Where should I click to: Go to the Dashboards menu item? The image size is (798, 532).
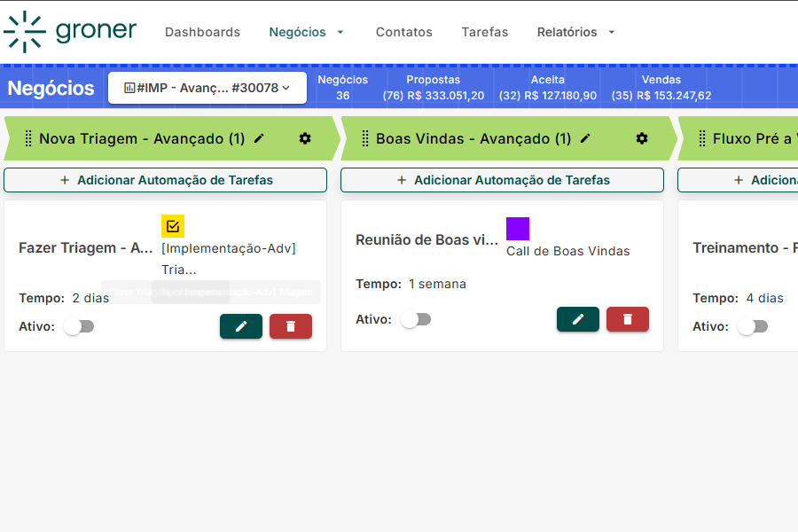tap(202, 32)
